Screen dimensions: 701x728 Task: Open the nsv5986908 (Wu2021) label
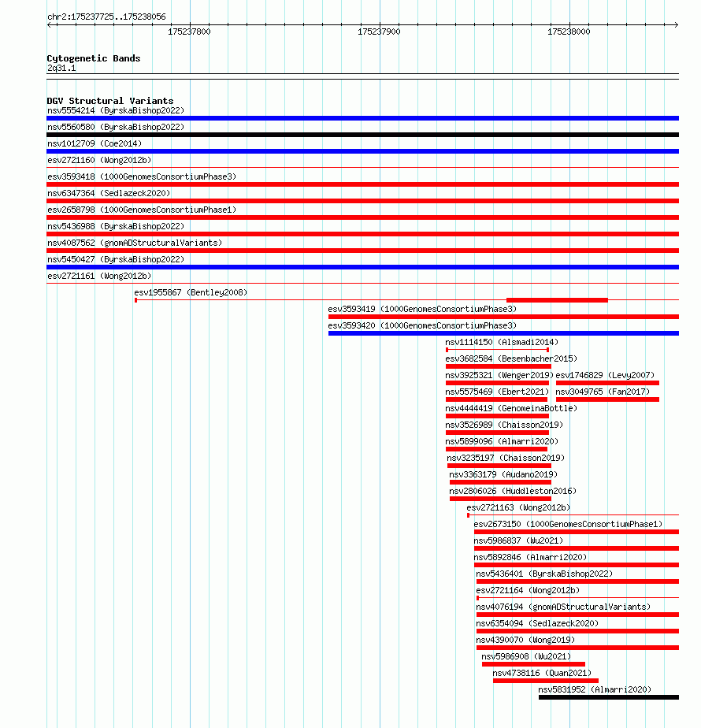(x=526, y=656)
